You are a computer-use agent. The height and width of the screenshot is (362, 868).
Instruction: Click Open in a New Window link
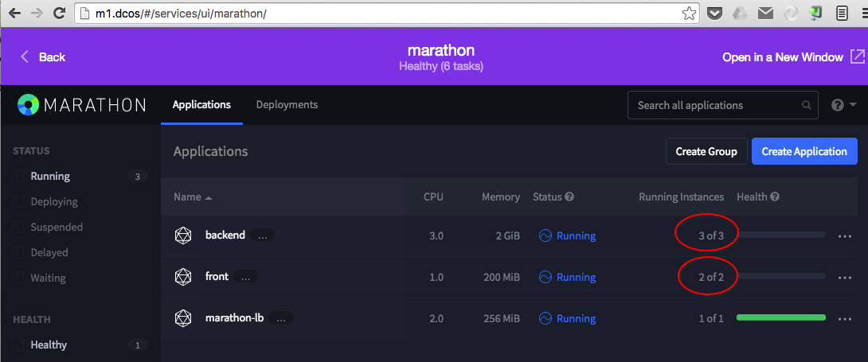783,57
